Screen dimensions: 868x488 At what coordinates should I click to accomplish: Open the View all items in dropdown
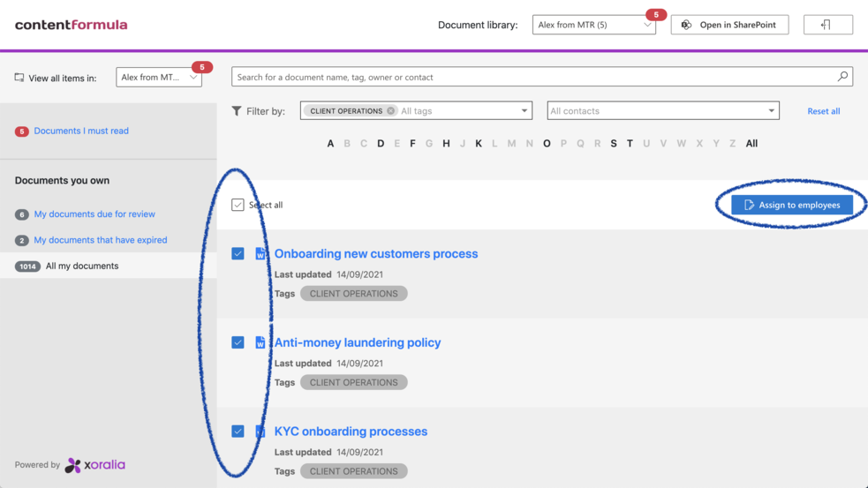(x=159, y=78)
